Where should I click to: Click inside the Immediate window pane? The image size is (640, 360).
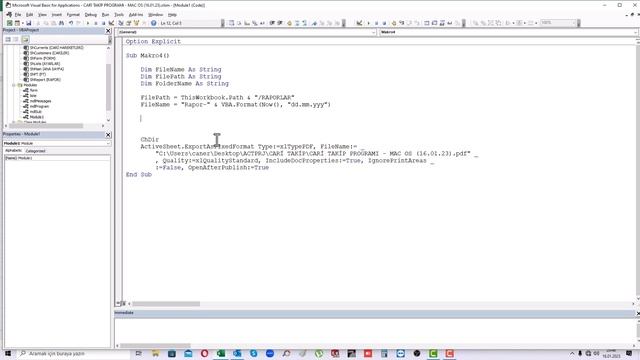tap(376, 331)
